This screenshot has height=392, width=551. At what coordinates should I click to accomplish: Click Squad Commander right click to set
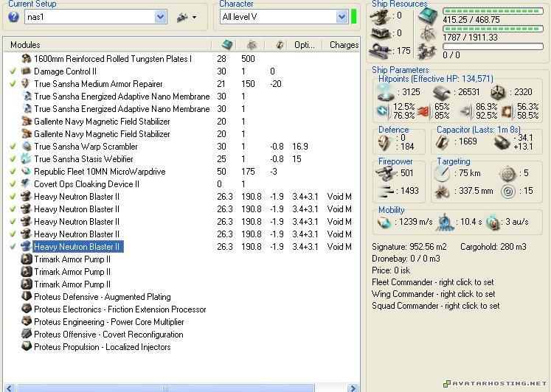tap(435, 306)
